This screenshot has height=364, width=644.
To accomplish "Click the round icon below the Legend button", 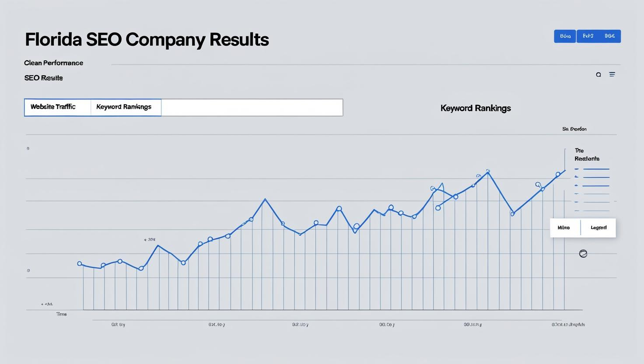I will click(x=583, y=254).
